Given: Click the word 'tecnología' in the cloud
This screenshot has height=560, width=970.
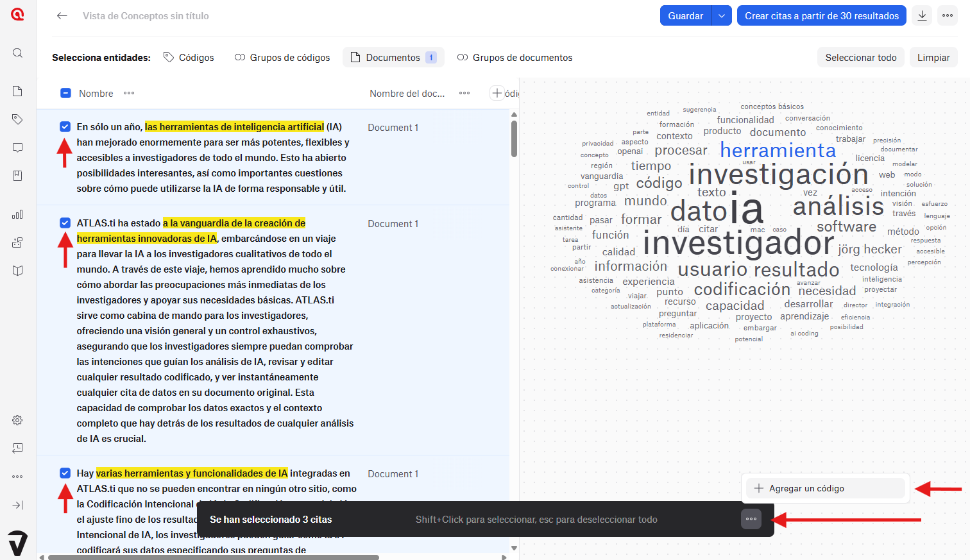Looking at the screenshot, I should click(874, 267).
